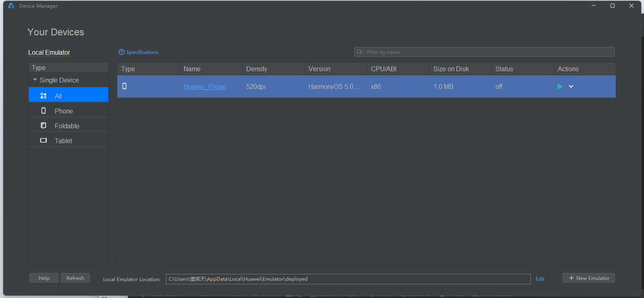The image size is (644, 298).
Task: Maximize the Device Manager window
Action: pos(613,6)
